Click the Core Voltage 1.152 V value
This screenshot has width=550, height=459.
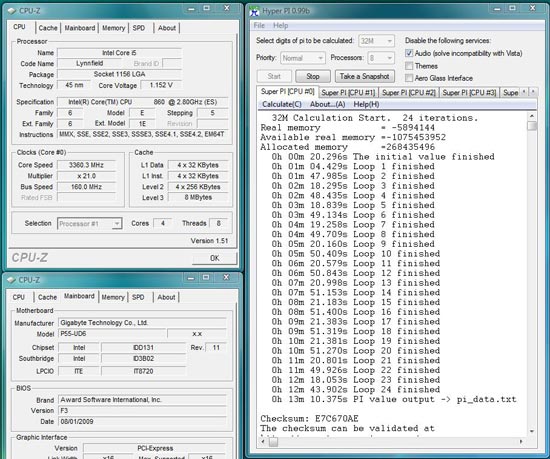coord(161,85)
